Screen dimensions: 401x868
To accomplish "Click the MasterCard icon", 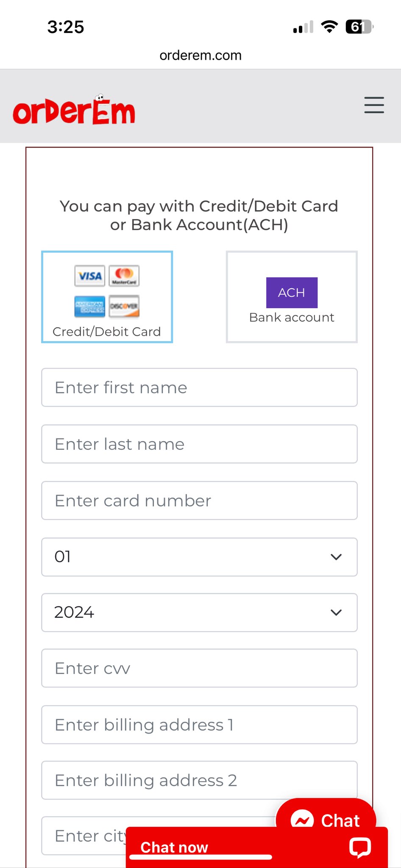I will pyautogui.click(x=124, y=276).
